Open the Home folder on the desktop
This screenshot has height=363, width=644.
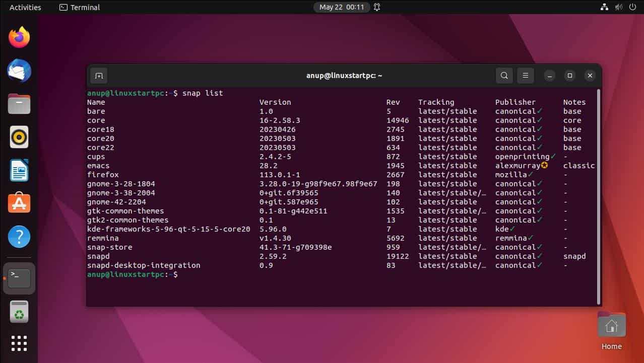(x=611, y=325)
